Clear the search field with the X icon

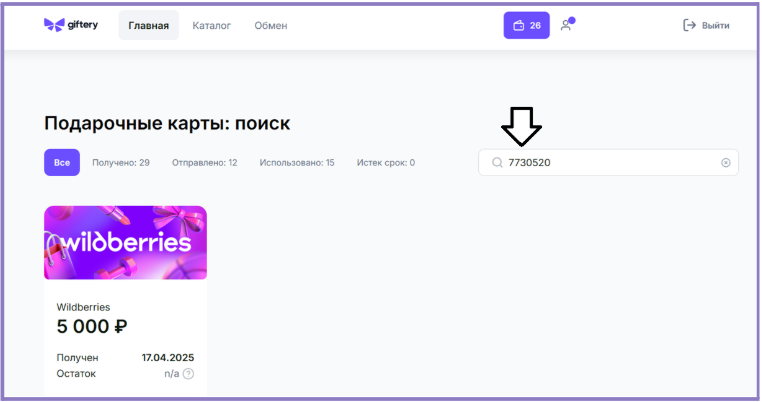[x=726, y=162]
